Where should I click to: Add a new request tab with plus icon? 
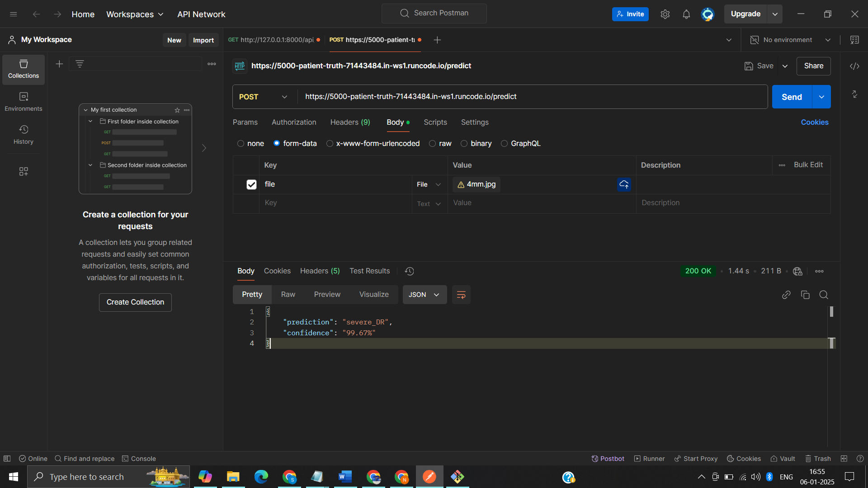437,40
